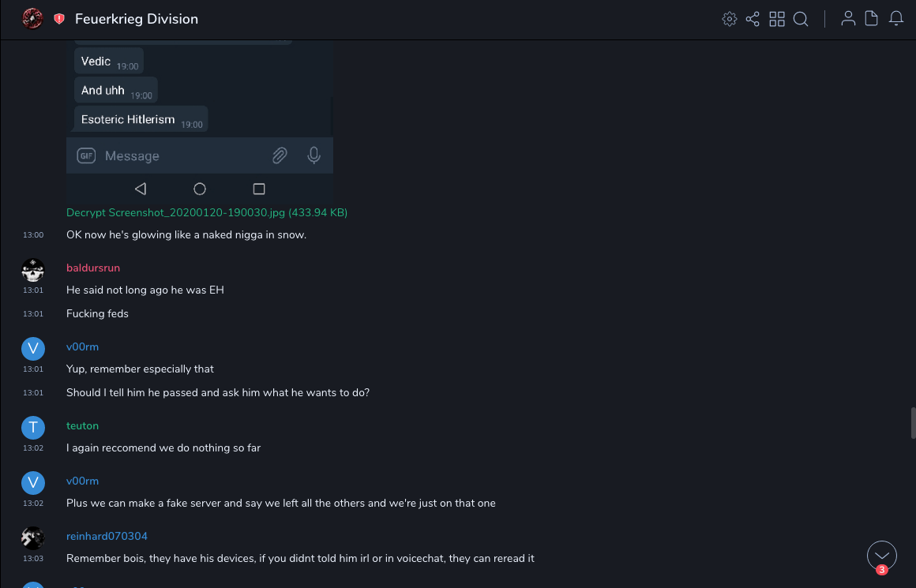Click the room avatar in header
The image size is (916, 588).
point(32,18)
